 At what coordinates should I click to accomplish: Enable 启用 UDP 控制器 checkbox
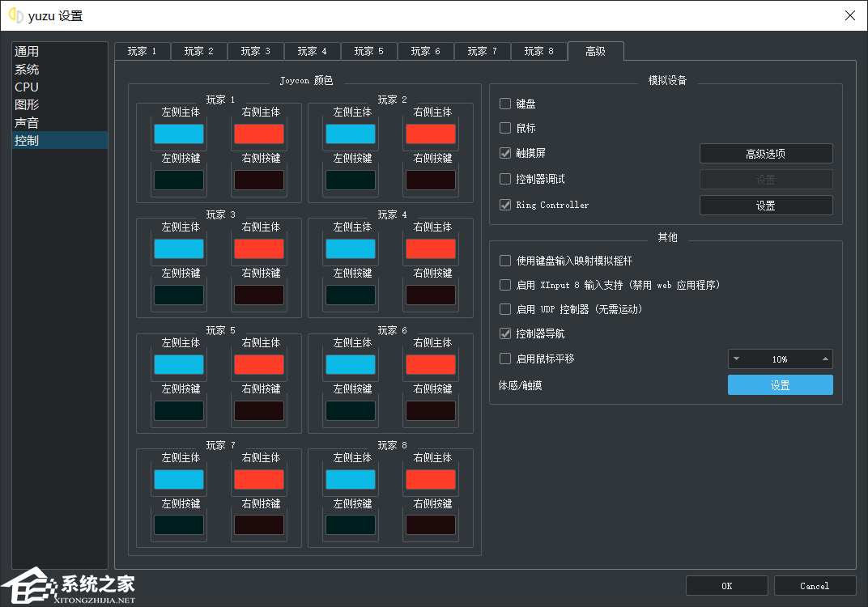coord(505,309)
